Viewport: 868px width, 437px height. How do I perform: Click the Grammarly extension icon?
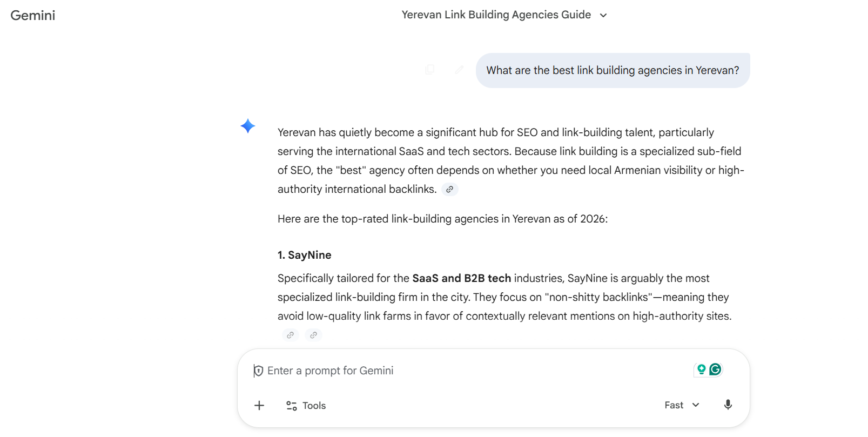click(x=715, y=369)
